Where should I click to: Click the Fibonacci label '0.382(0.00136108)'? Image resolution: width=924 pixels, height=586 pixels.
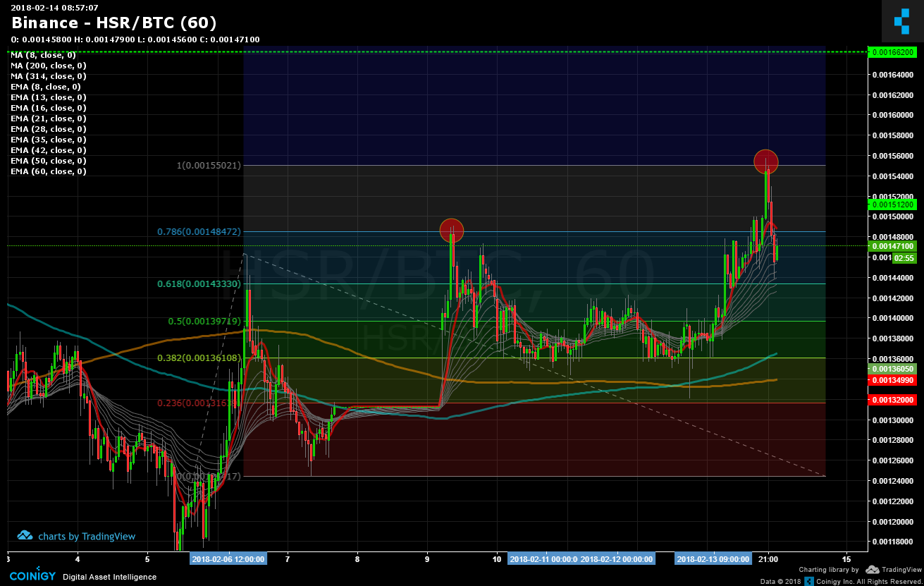pyautogui.click(x=199, y=358)
